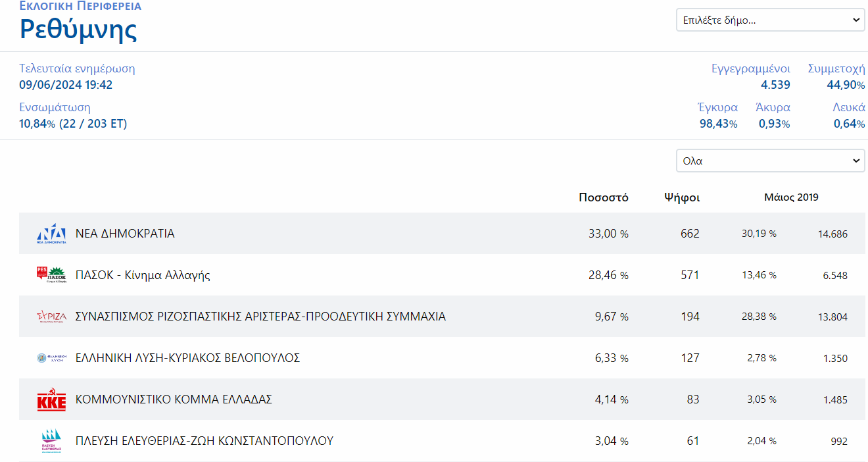Screen dimensions: 868x462
Task: Click the Πλεύση Ελευθερίας sailboat logo
Action: pos(51,441)
